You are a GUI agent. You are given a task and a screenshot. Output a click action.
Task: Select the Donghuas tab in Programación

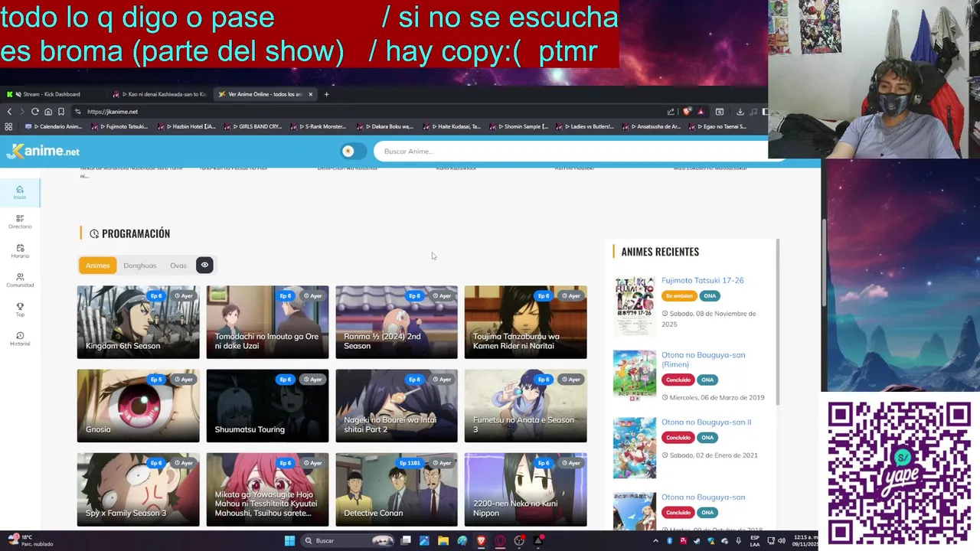(x=139, y=266)
